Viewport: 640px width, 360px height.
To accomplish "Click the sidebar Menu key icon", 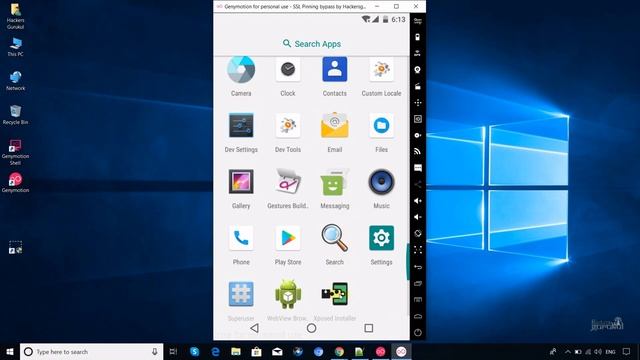I will pyautogui.click(x=418, y=300).
